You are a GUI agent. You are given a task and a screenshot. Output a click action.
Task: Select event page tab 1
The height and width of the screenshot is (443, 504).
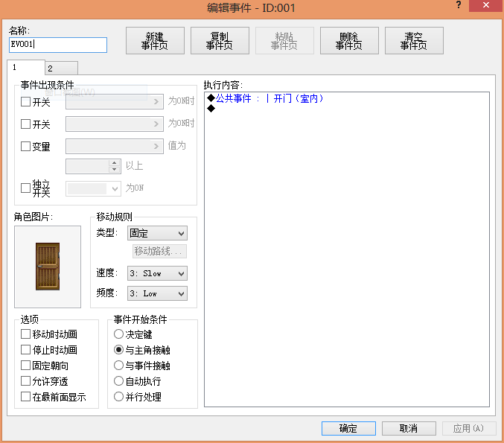point(26,67)
